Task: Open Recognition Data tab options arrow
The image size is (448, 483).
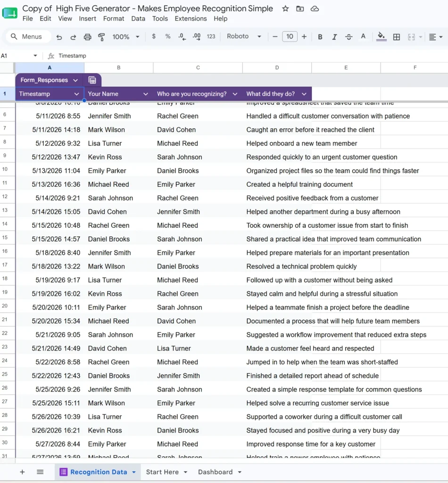Action: tap(134, 472)
